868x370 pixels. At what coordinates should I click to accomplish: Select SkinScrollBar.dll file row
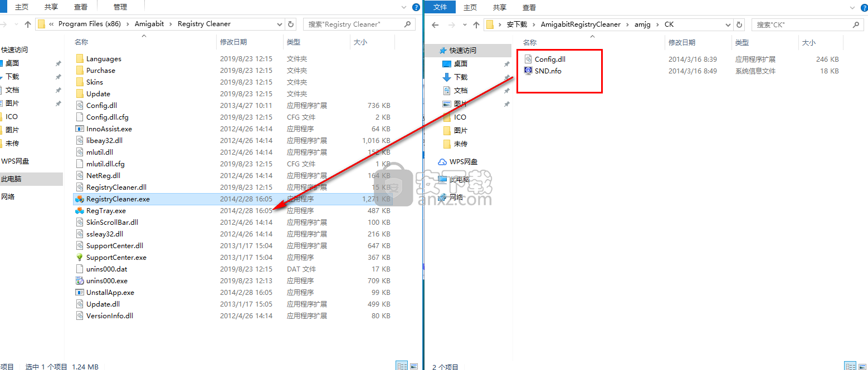pyautogui.click(x=233, y=222)
